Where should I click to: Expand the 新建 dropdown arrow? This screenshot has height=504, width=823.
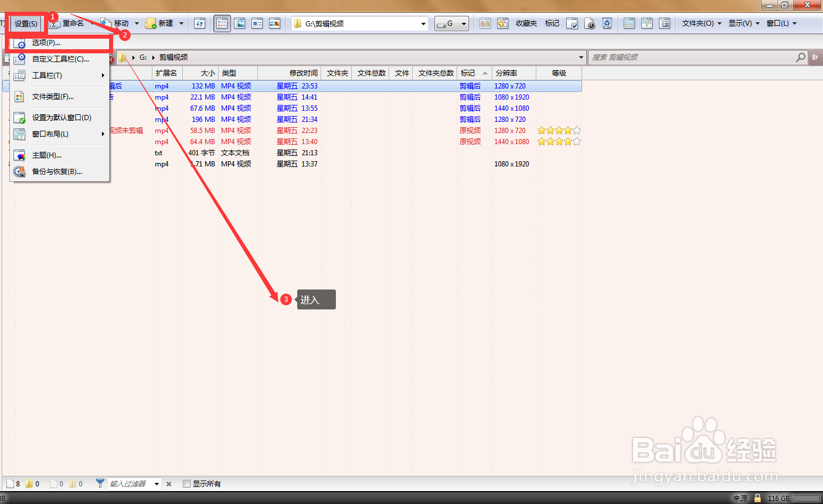click(x=181, y=23)
